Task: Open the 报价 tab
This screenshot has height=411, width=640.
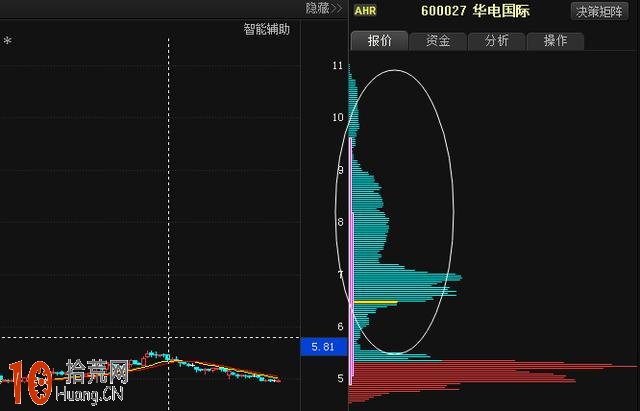Action: [379, 41]
